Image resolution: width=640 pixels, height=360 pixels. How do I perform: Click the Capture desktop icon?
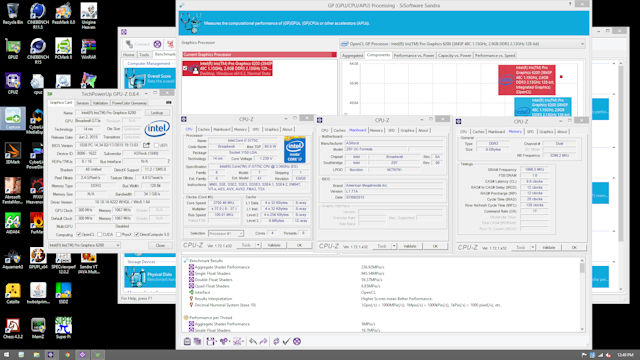pyautogui.click(x=13, y=118)
